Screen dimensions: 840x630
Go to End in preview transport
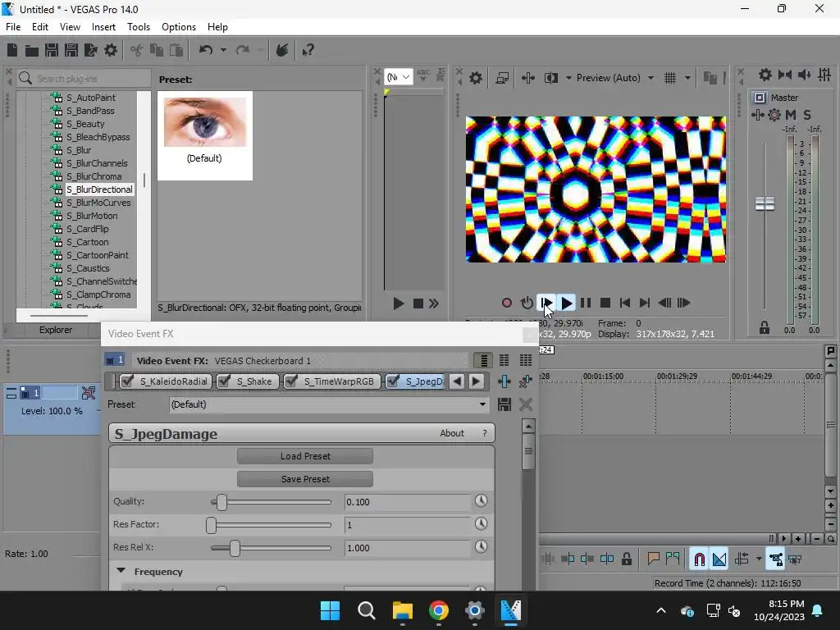click(x=645, y=304)
